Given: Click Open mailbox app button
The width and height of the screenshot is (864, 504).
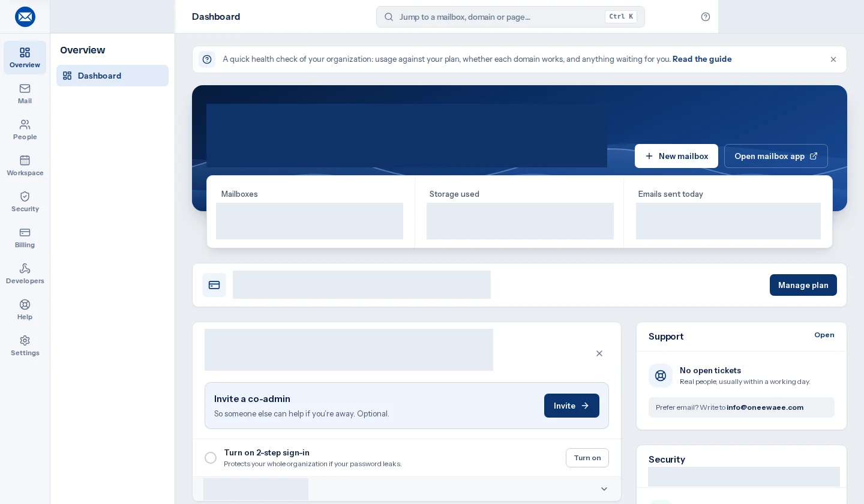Looking at the screenshot, I should click(776, 156).
